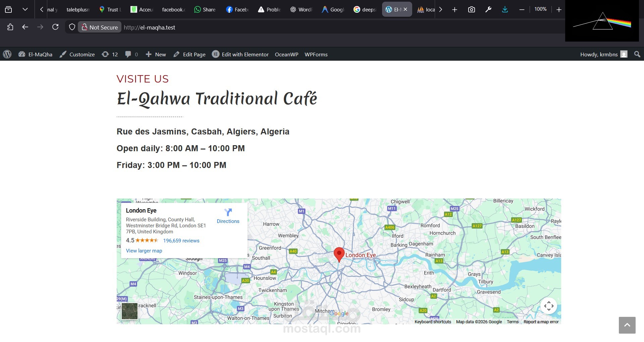The height and width of the screenshot is (342, 644).
Task: Toggle the map fullscreen button
Action: click(x=549, y=306)
